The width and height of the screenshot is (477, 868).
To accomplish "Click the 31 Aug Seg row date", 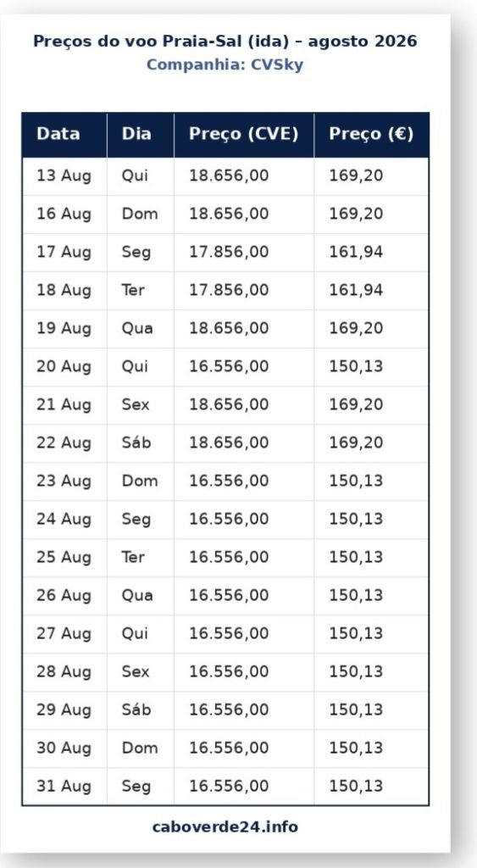I will 64,787.
